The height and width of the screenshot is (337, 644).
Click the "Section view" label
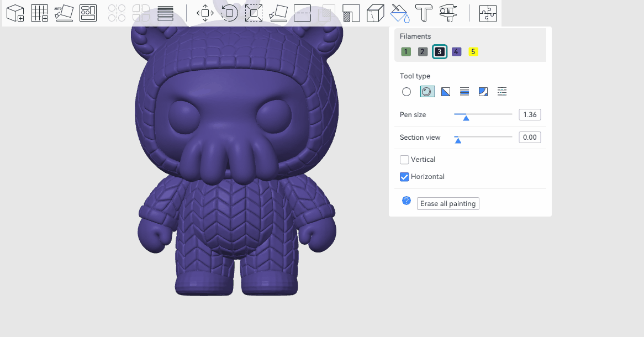pyautogui.click(x=420, y=137)
